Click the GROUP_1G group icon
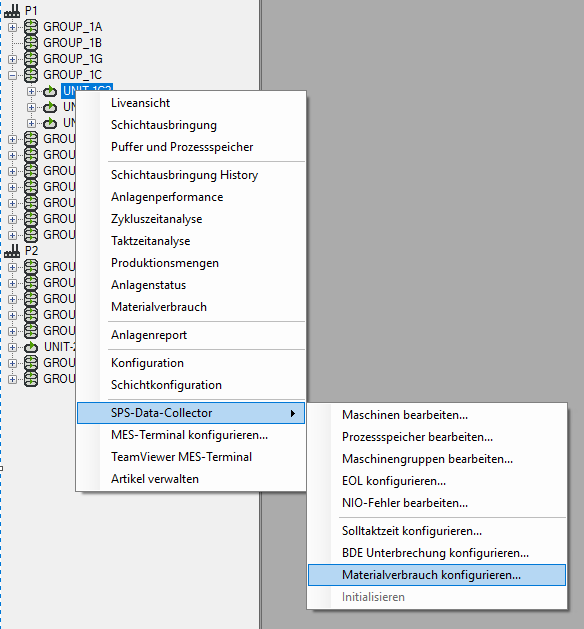The image size is (584, 629). tap(31, 59)
